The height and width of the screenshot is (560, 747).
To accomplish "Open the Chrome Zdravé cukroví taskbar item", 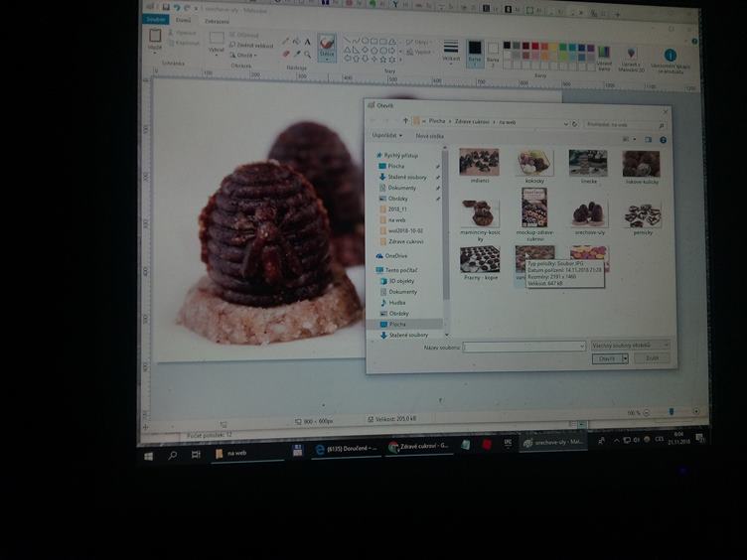I will 419,447.
